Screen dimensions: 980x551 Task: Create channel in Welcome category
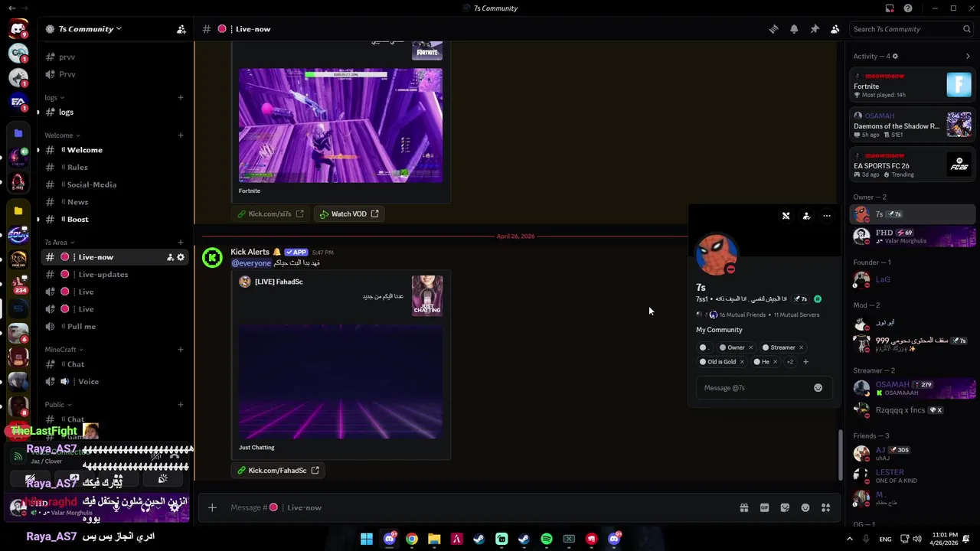click(x=181, y=135)
